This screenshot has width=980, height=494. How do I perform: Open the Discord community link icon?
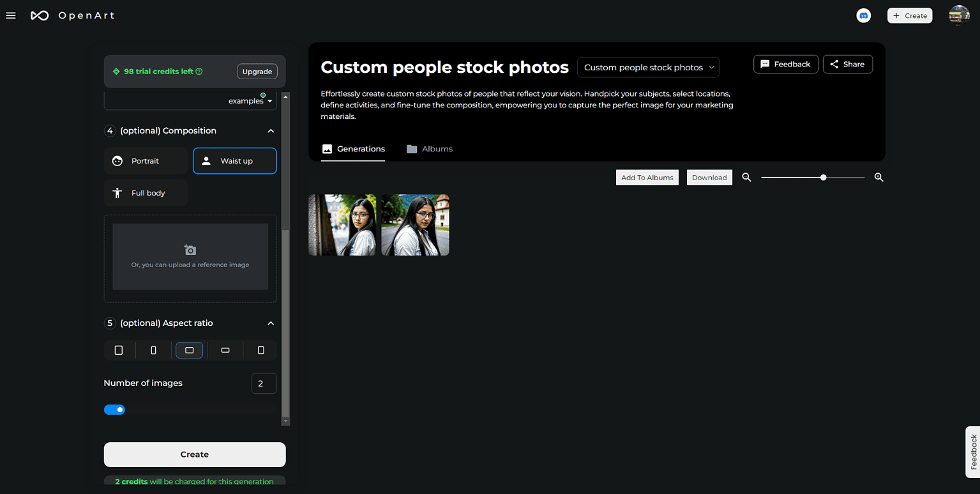pyautogui.click(x=863, y=15)
